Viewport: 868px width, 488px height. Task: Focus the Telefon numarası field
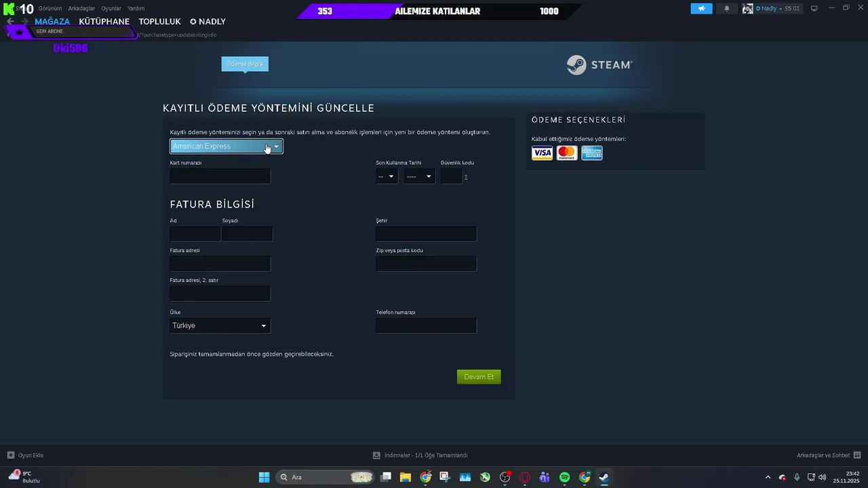pyautogui.click(x=427, y=326)
